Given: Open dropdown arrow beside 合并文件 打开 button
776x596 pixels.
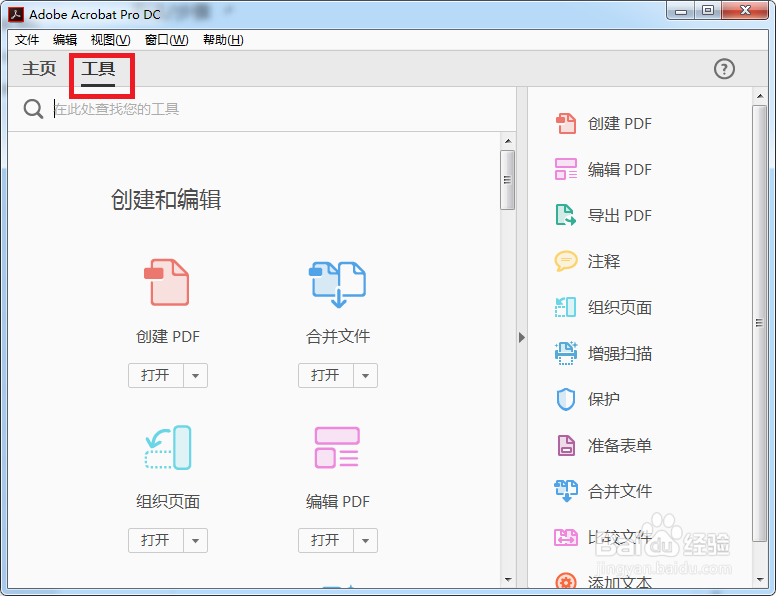Looking at the screenshot, I should [365, 376].
